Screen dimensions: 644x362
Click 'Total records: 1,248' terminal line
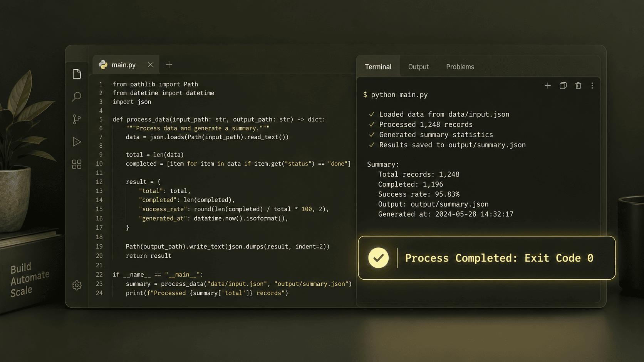click(x=419, y=174)
